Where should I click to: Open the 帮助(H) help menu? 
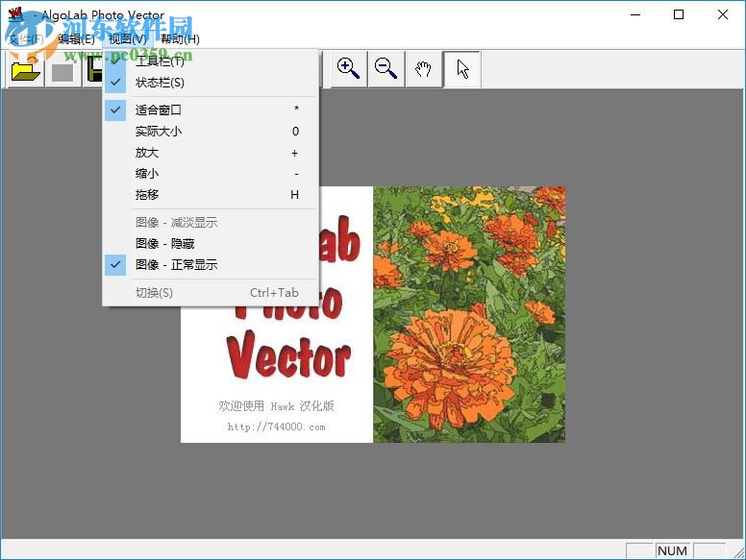pyautogui.click(x=180, y=39)
